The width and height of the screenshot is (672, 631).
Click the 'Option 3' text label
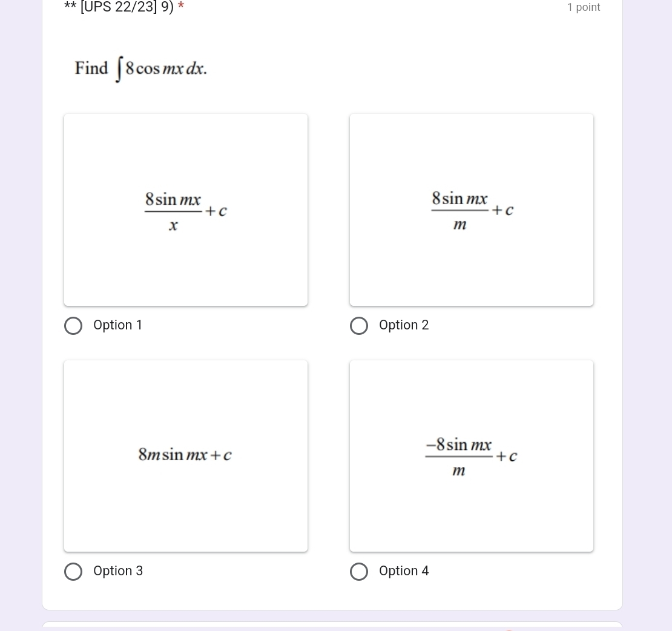coord(118,570)
